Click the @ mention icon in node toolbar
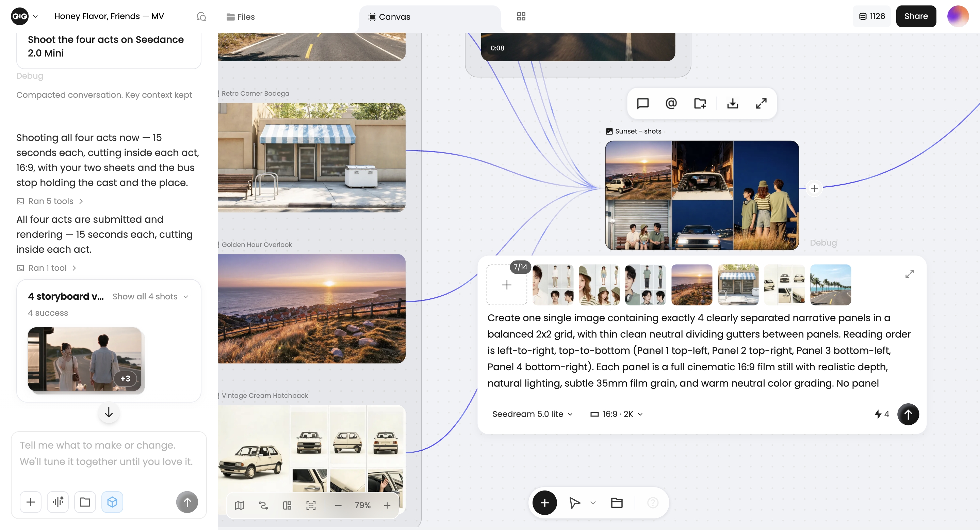 (x=671, y=104)
